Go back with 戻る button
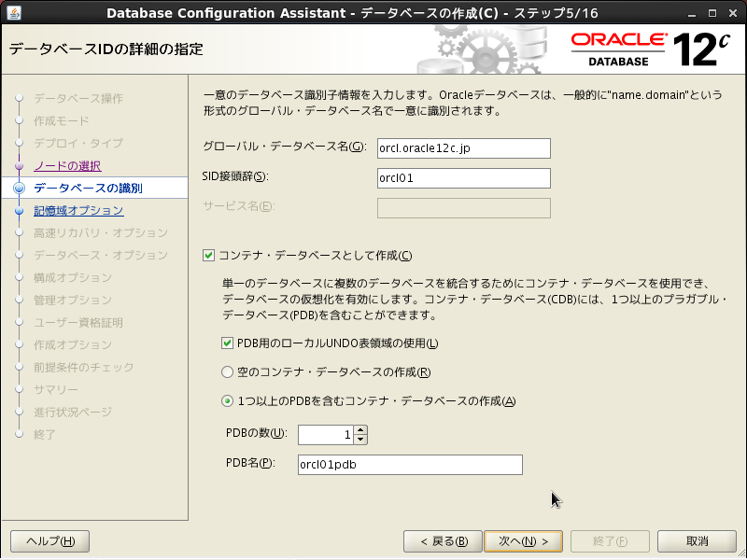Screen dimensions: 747x560 pyautogui.click(x=443, y=541)
